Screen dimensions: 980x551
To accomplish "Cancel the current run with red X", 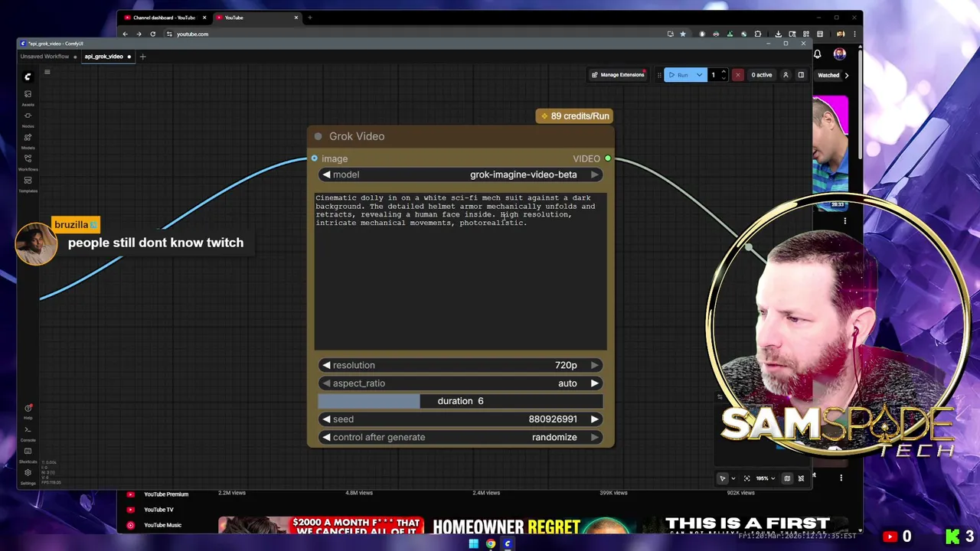I will [x=737, y=75].
